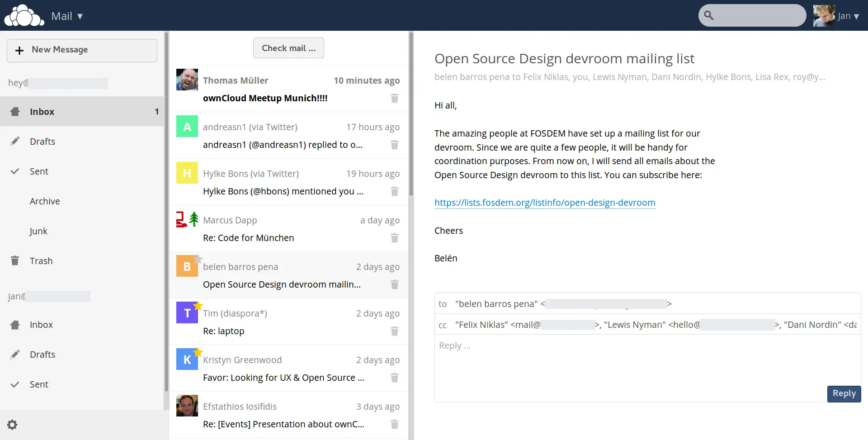Viewport: 868px width, 440px height.
Task: Open Efstathios Iosifidis' Events email
Action: click(x=289, y=415)
